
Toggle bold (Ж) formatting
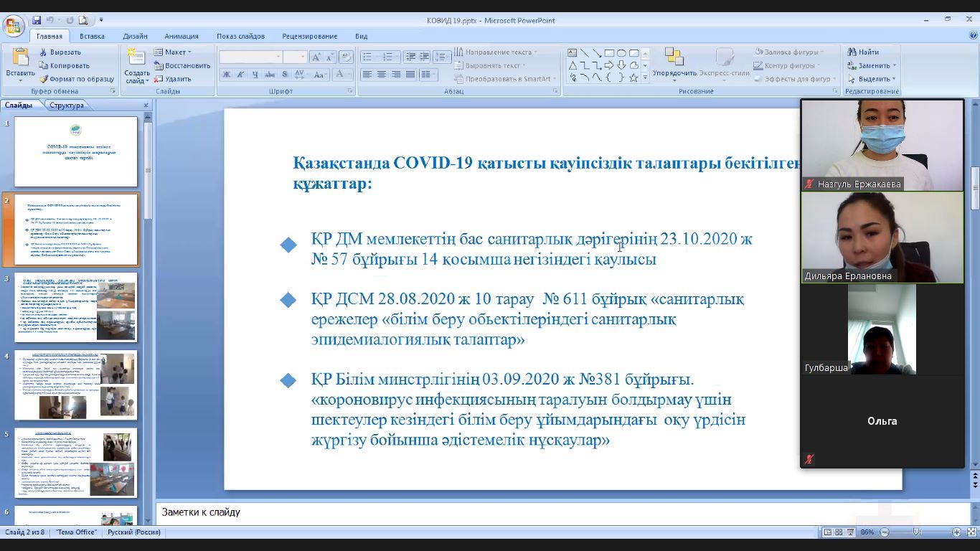point(226,75)
